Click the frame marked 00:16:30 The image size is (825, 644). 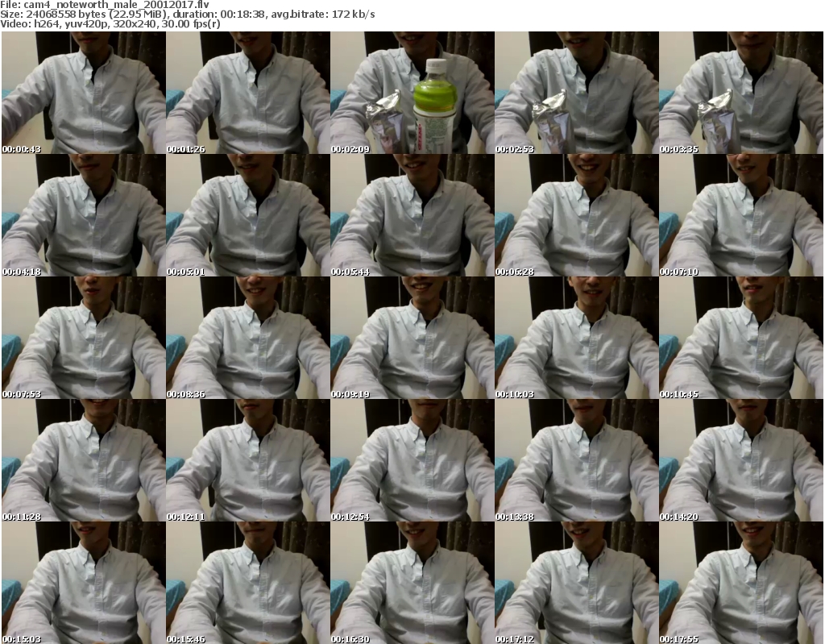[412, 583]
